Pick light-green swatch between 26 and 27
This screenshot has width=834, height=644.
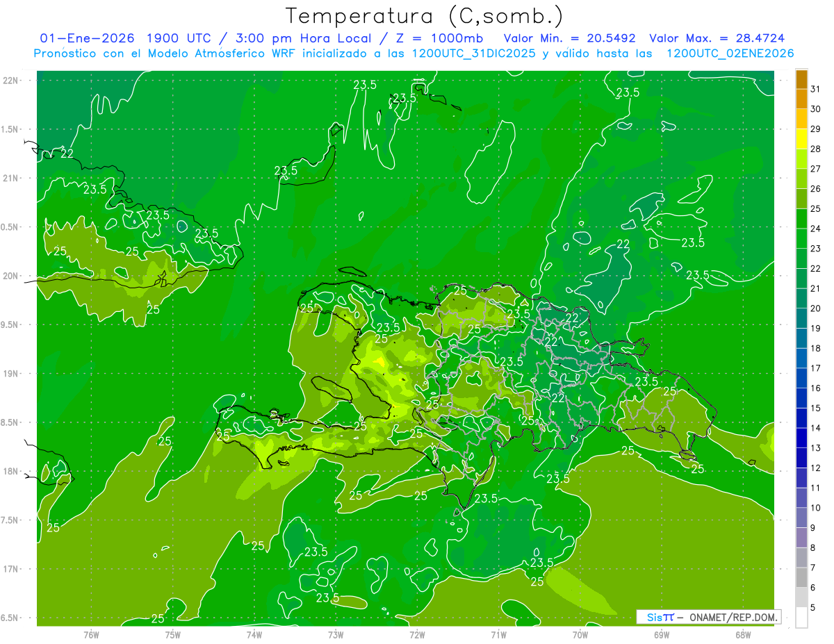click(801, 179)
